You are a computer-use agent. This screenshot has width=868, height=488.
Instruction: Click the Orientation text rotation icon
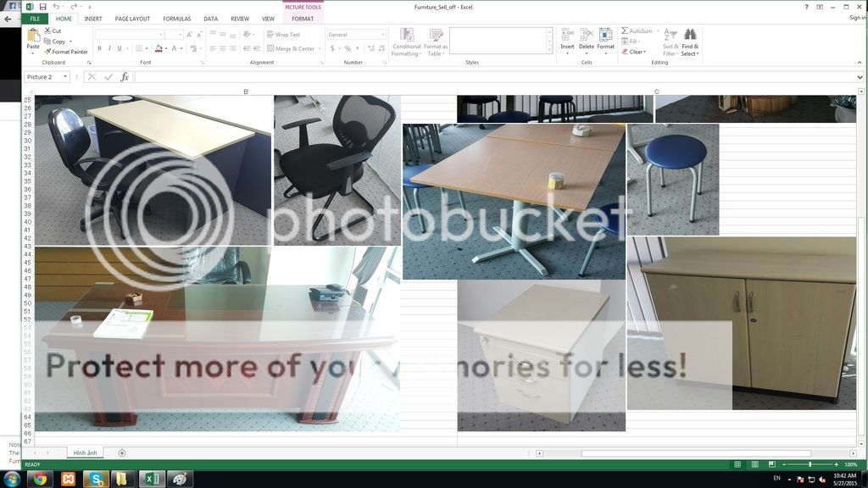click(247, 34)
